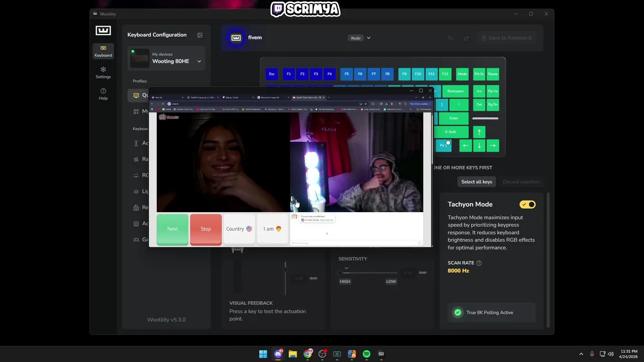Collapse the Keyboard Configuration panel icon

[200, 35]
